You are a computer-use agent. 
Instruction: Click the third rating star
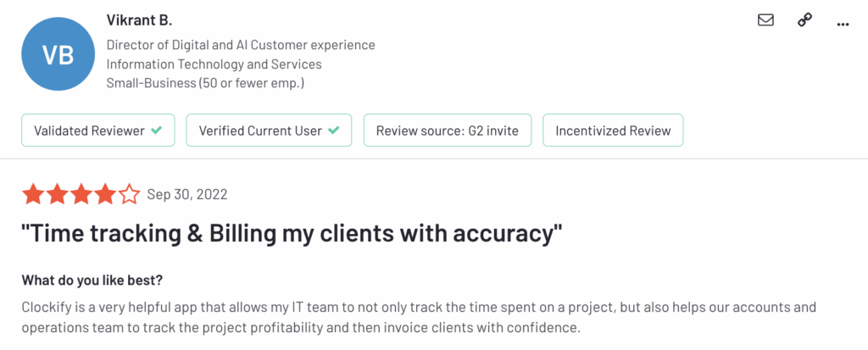click(81, 194)
